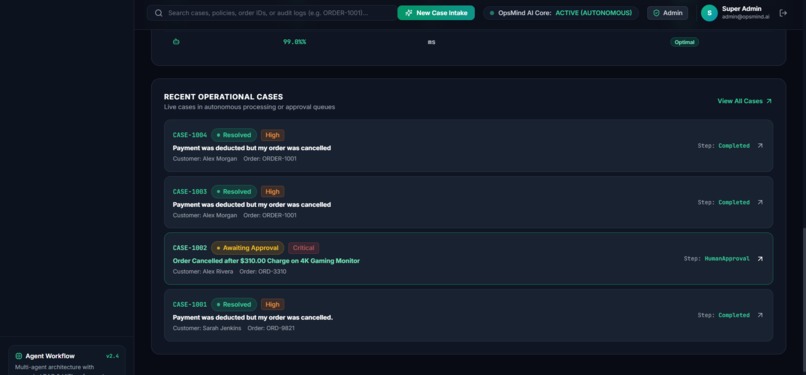The width and height of the screenshot is (806, 375).
Task: Click the High priority tag on CASE-1003
Action: pyautogui.click(x=272, y=192)
